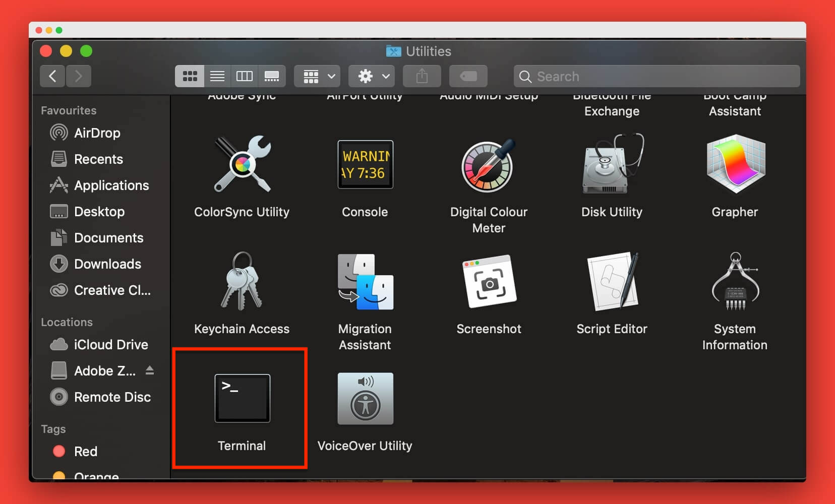The image size is (835, 504).
Task: Switch to list view
Action: click(217, 76)
